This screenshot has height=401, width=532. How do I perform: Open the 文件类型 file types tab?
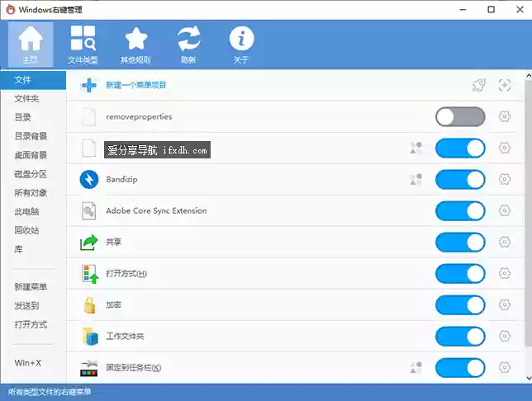(x=83, y=45)
